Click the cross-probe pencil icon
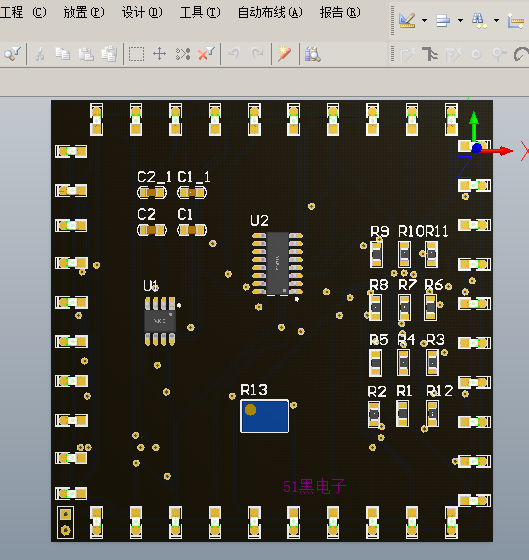The height and width of the screenshot is (560, 529). 284,54
